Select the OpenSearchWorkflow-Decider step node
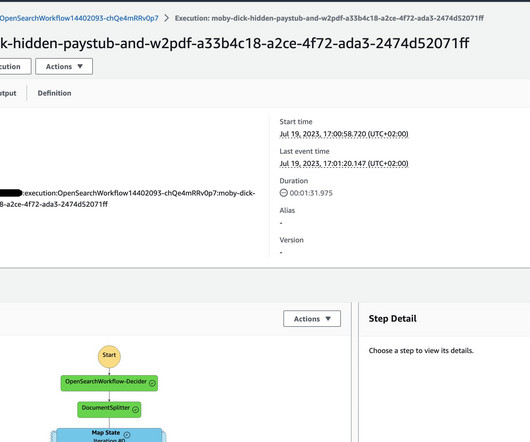530x442 pixels. click(x=109, y=383)
